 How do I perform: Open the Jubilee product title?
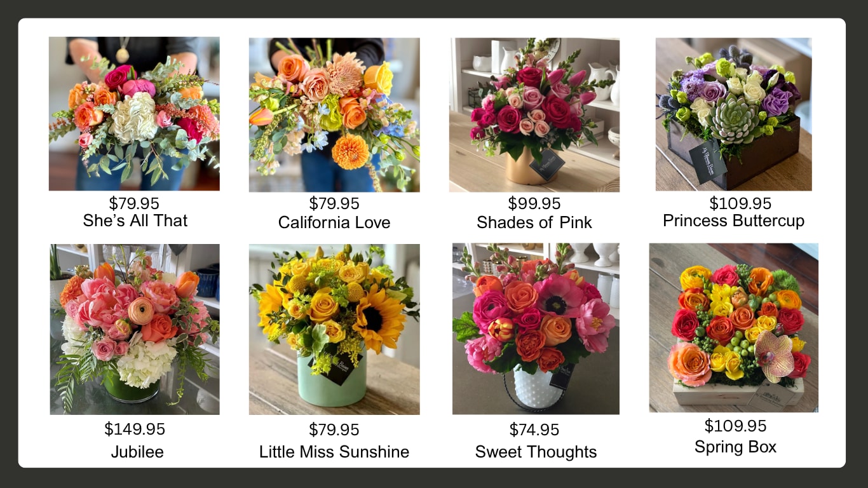click(x=137, y=452)
